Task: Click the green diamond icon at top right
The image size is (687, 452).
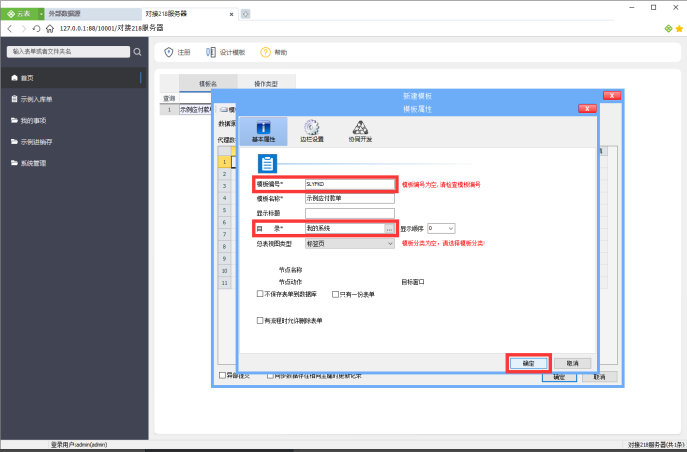Action: pos(668,28)
